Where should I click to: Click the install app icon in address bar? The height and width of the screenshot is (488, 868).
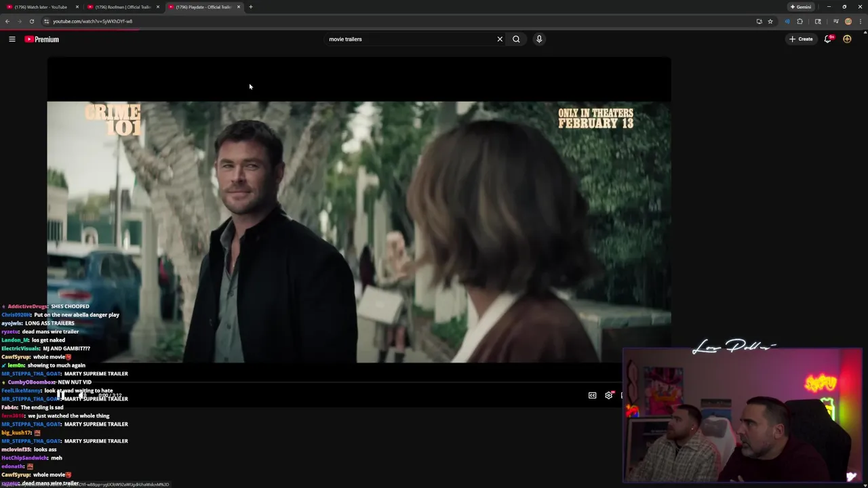pyautogui.click(x=759, y=21)
